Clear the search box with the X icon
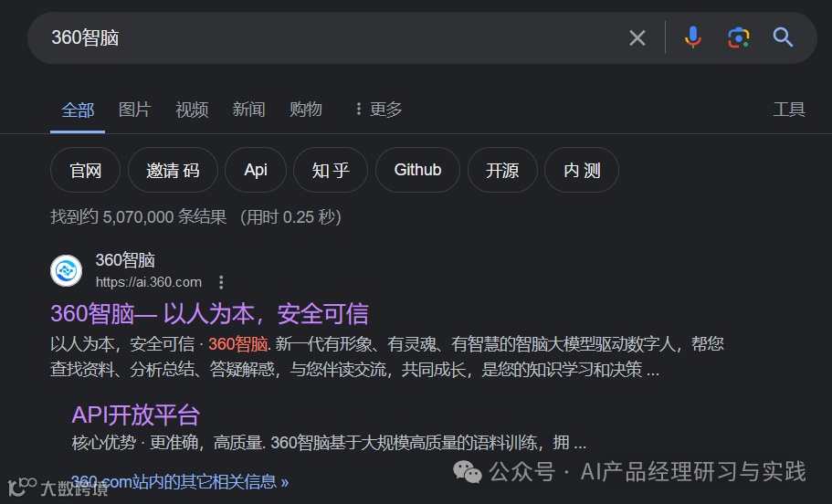Screen dimensions: 832x504 tap(637, 37)
